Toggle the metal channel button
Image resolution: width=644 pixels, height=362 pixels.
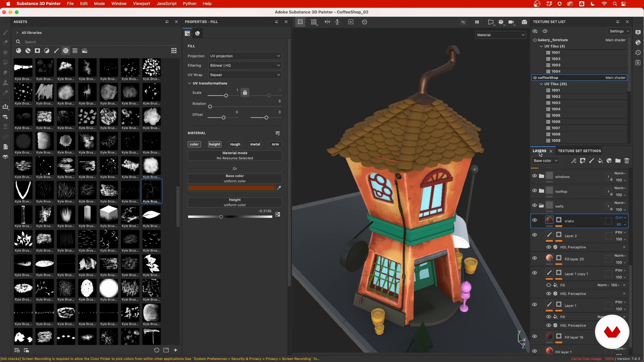tap(255, 144)
